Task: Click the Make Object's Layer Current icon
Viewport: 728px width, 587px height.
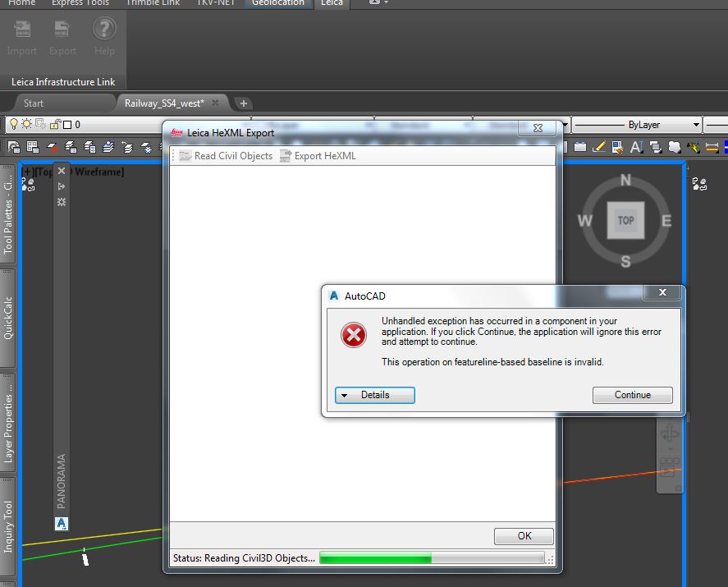Action: pyautogui.click(x=108, y=147)
